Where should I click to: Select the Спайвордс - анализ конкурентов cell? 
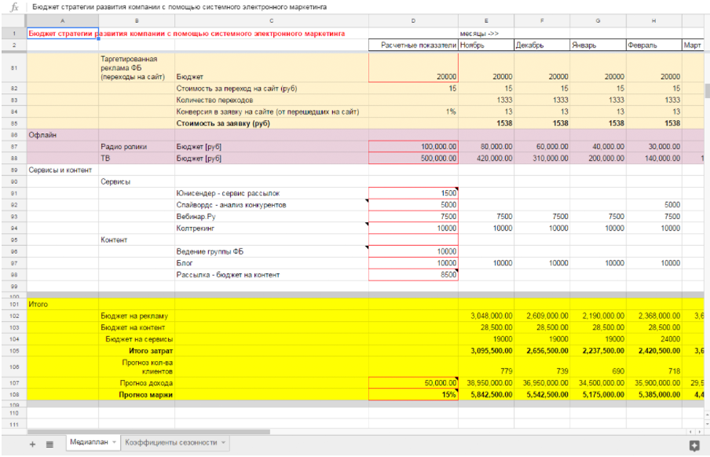coord(271,205)
